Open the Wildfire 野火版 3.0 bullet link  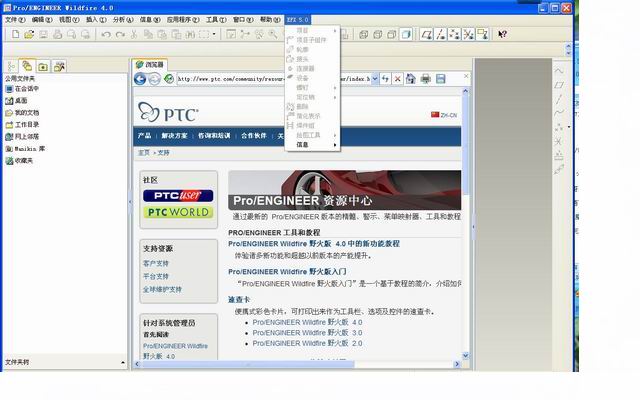click(307, 333)
